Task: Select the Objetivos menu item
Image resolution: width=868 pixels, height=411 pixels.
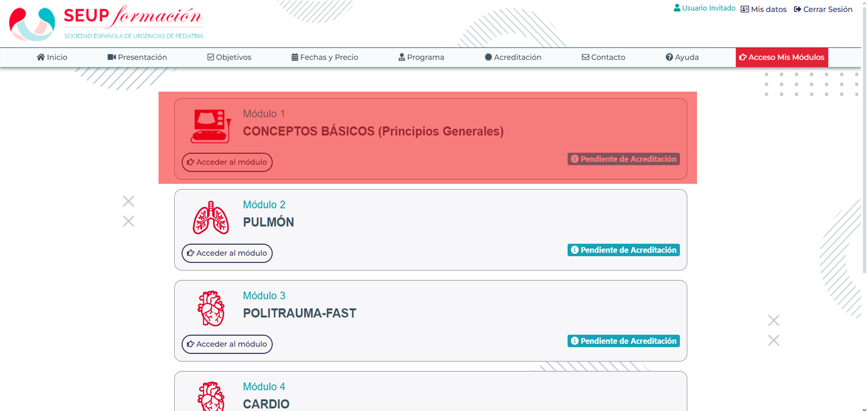Action: pos(229,57)
